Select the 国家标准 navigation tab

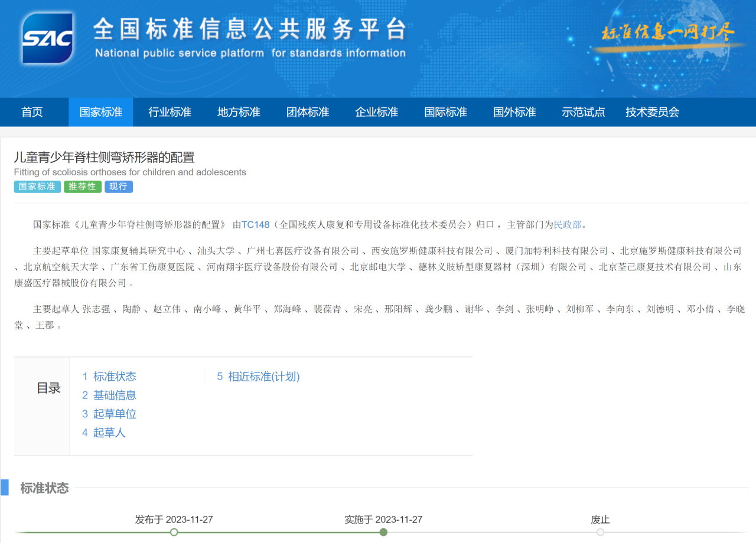pos(101,112)
